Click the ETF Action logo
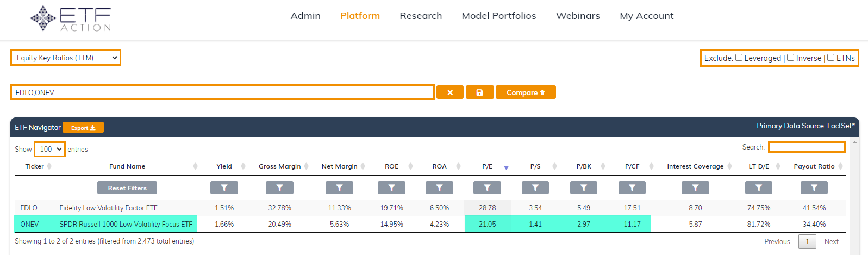This screenshot has width=868, height=255. (x=71, y=18)
